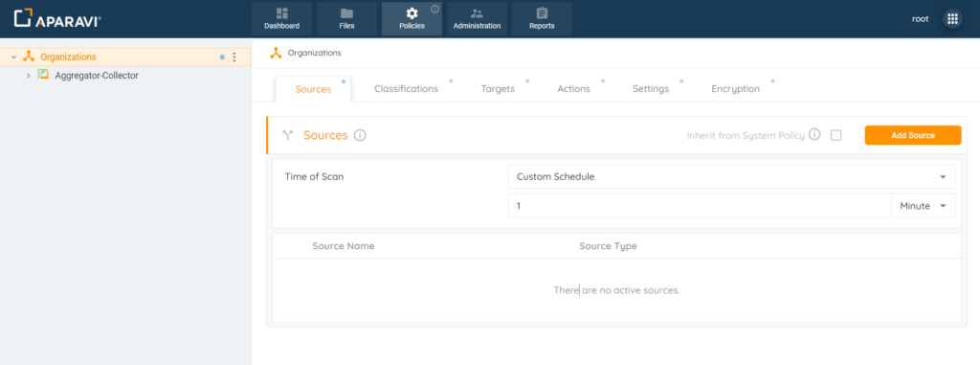Collapse the Organizations tree node
The image size is (980, 365).
(13, 57)
